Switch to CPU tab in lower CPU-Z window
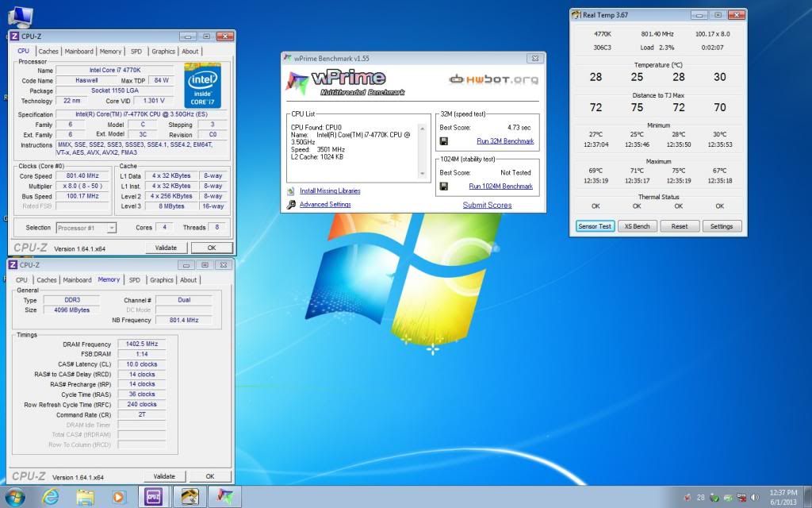Viewport: 812px width, 508px height. [x=21, y=280]
